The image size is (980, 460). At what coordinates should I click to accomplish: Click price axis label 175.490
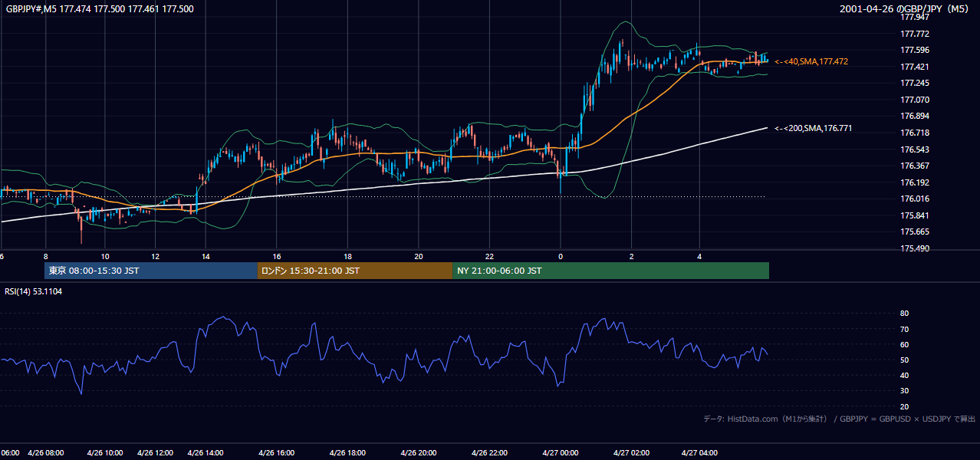click(915, 248)
